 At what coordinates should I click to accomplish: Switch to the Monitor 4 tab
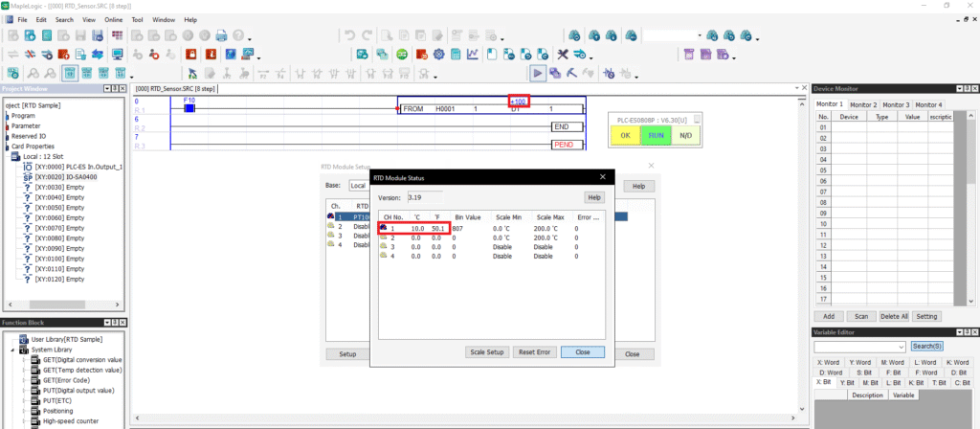(926, 104)
